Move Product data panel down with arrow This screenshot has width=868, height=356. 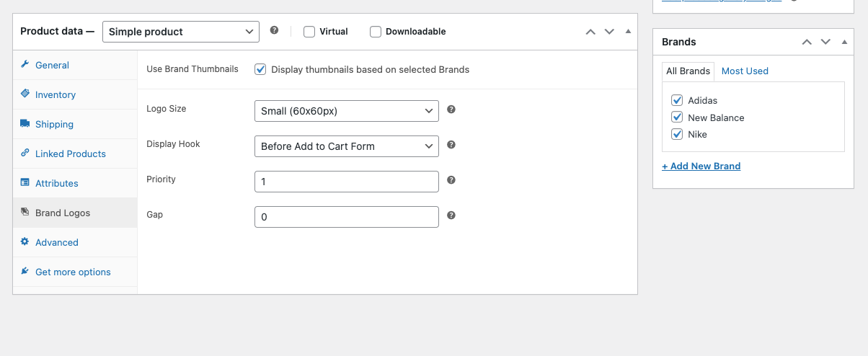click(609, 32)
